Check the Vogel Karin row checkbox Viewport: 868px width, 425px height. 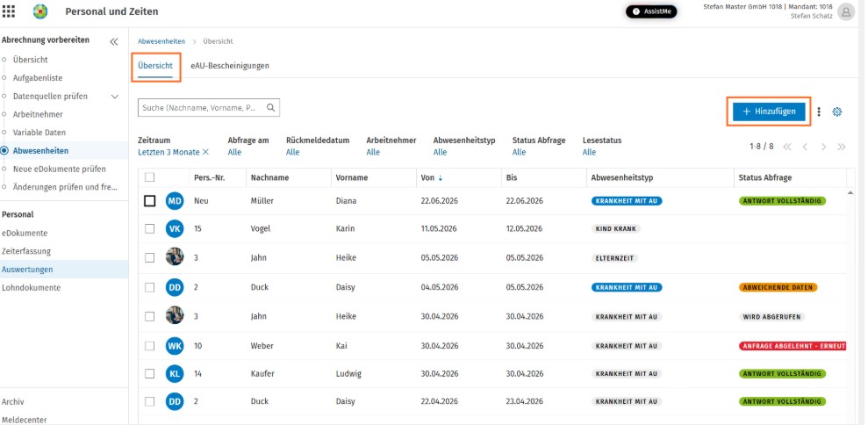pos(149,229)
